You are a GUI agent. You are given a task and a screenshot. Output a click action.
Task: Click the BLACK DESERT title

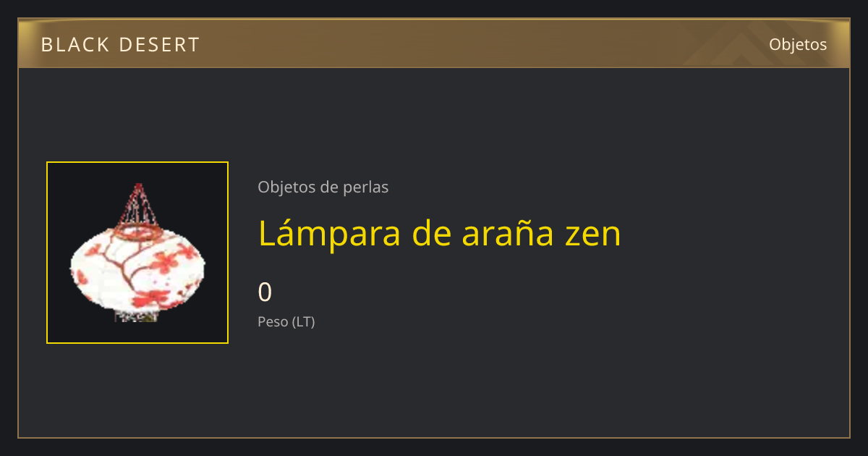pos(120,45)
